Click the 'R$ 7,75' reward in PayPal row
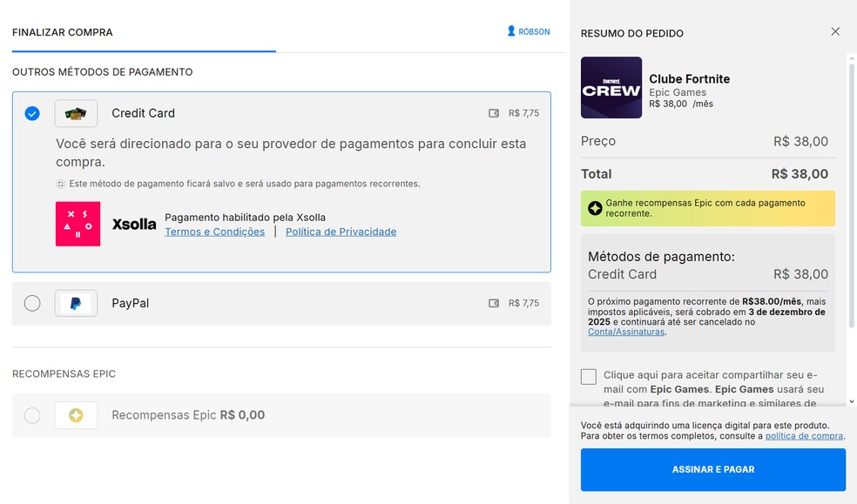 point(523,303)
